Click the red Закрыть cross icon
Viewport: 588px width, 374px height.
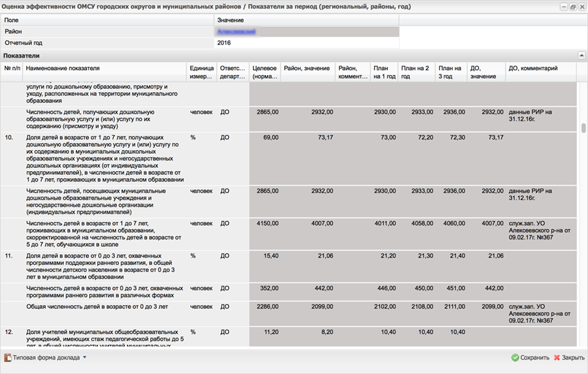pyautogui.click(x=557, y=358)
